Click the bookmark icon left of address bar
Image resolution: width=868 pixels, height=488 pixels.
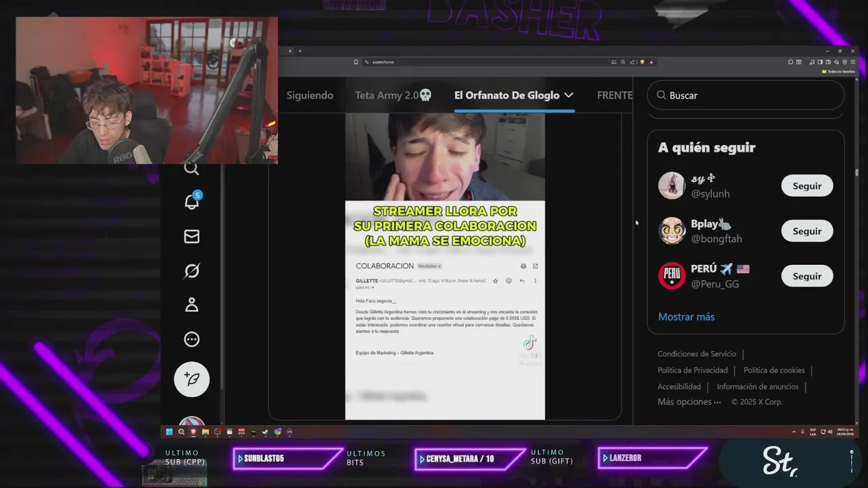pos(356,62)
